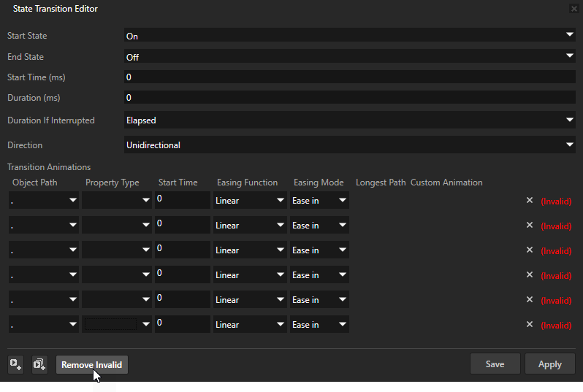
Task: Remove the fourth animation row with X
Action: [x=530, y=275]
